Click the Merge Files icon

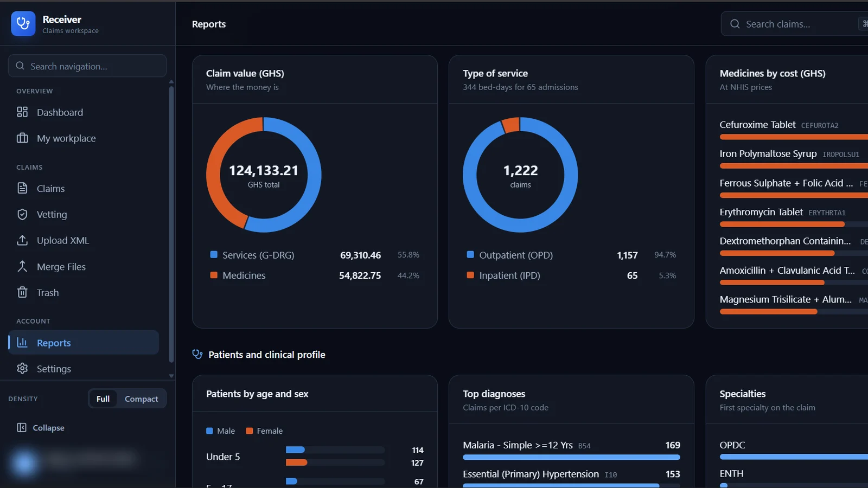pos(22,266)
